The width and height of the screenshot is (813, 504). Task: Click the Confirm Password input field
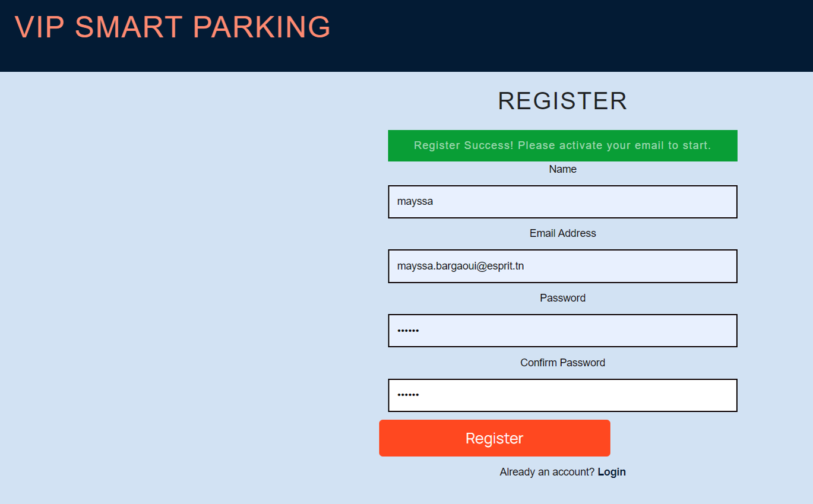tap(562, 395)
